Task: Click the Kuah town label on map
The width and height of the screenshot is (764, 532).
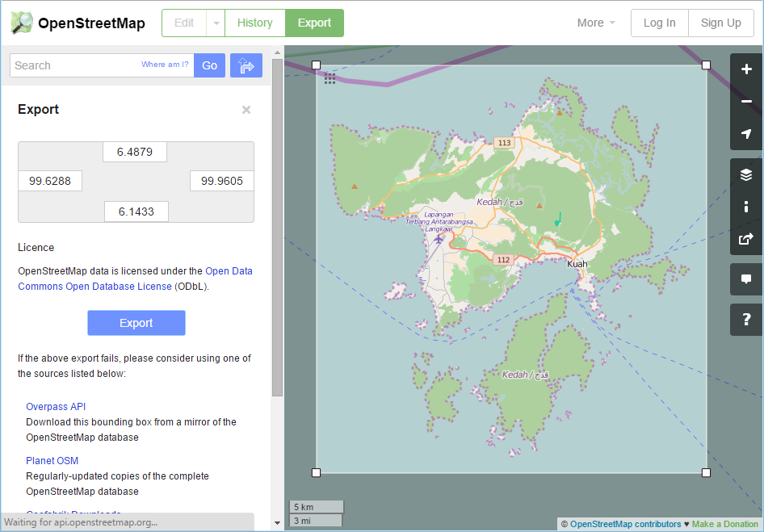Action: click(x=577, y=264)
